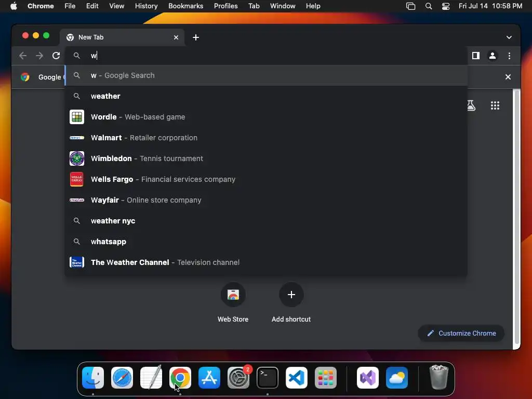This screenshot has height=399, width=532.
Task: Open the Profiles menu
Action: [225, 6]
